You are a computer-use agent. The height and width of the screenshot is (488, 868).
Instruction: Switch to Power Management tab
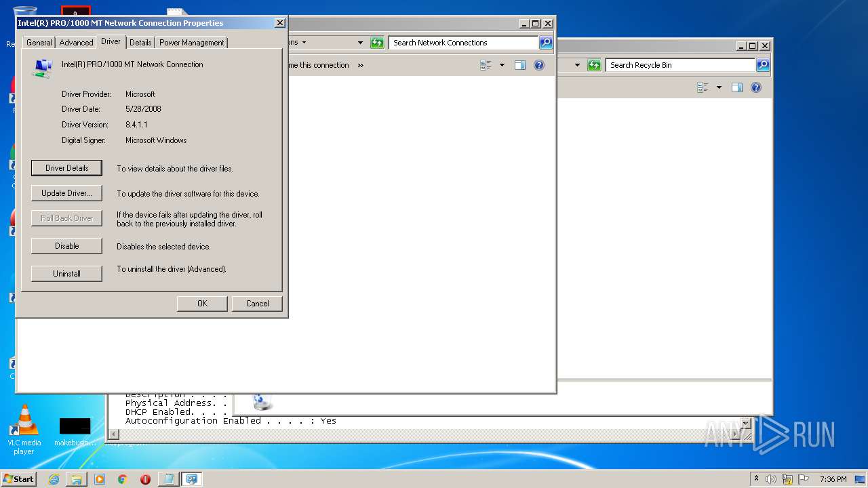[191, 42]
